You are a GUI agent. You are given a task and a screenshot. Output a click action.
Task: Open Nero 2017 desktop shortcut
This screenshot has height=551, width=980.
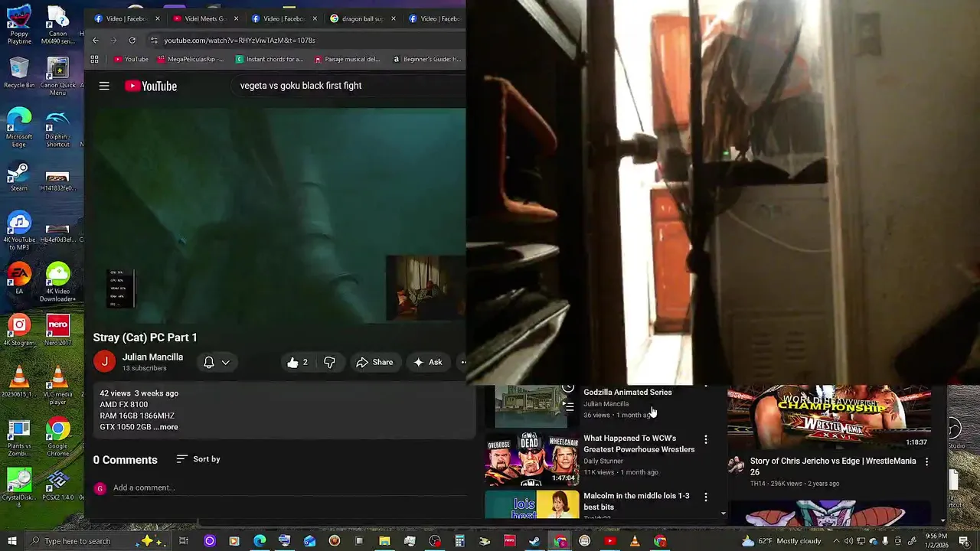pos(57,330)
